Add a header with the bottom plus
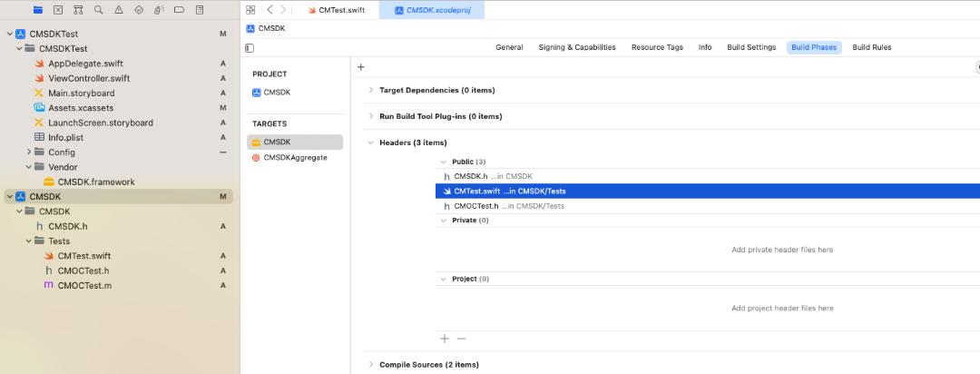Screen dimensions: 980x374 click(x=445, y=339)
